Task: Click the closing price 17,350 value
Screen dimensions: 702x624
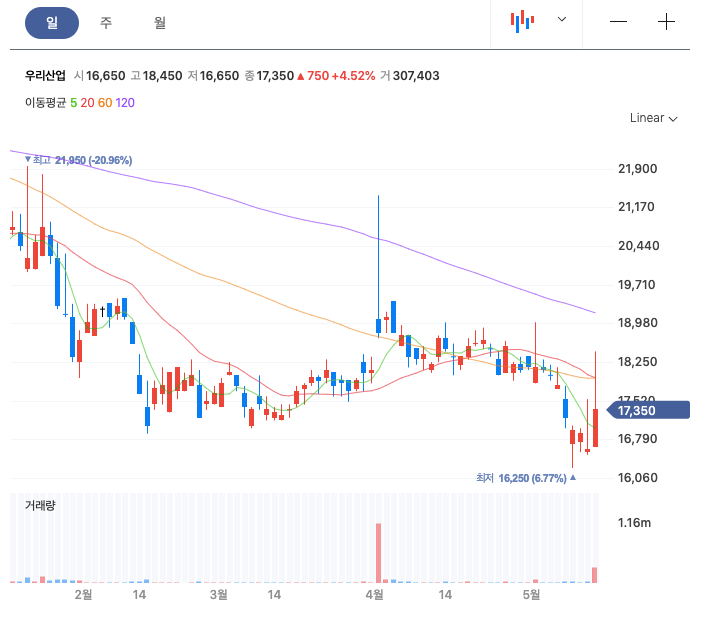Action: click(275, 76)
